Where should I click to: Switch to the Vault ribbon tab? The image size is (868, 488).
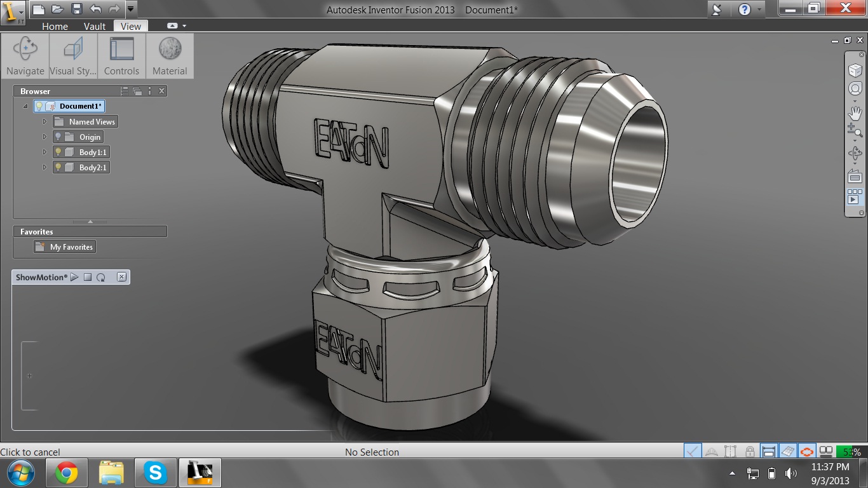click(x=95, y=26)
